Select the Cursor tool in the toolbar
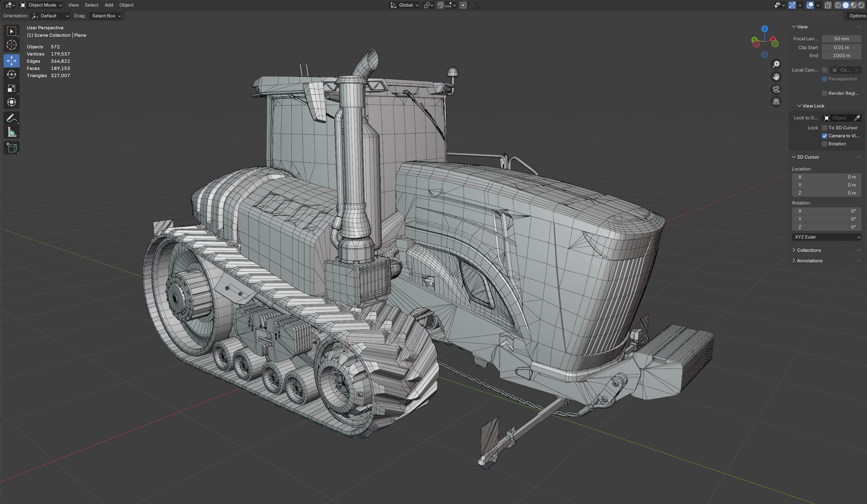 coord(11,45)
